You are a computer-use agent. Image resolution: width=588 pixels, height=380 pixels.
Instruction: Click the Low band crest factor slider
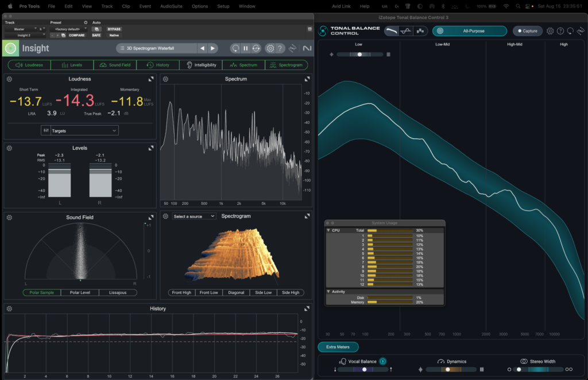(359, 55)
